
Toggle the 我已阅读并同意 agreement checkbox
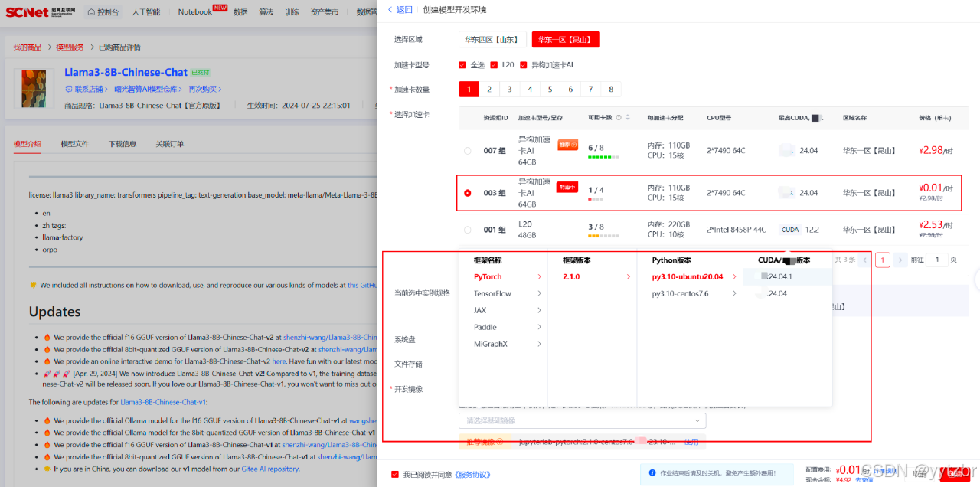[x=394, y=474]
